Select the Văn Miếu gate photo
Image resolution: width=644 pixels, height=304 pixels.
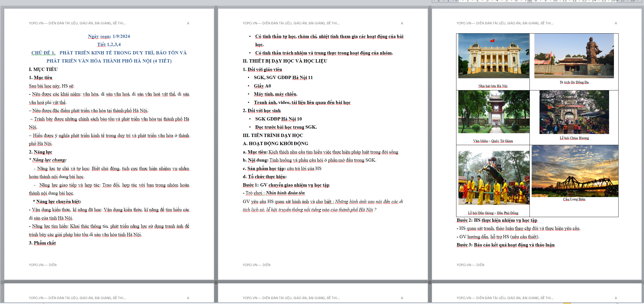click(x=493, y=112)
